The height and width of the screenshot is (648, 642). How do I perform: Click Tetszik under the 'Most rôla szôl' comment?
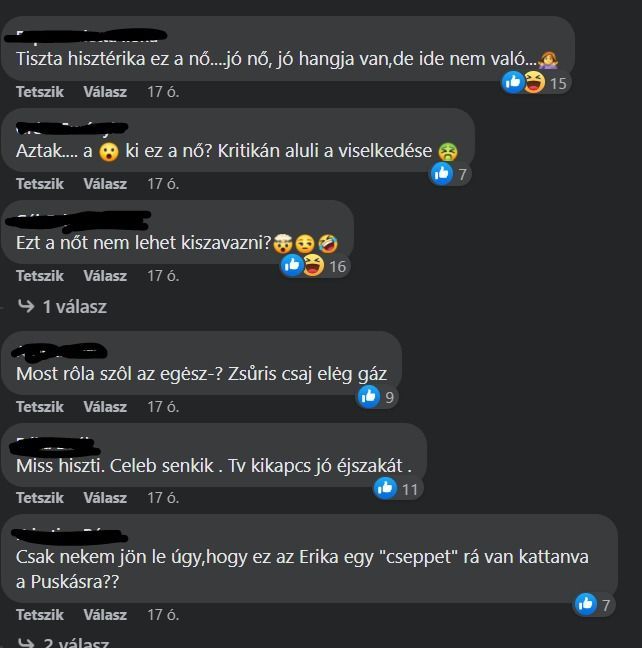click(x=40, y=407)
